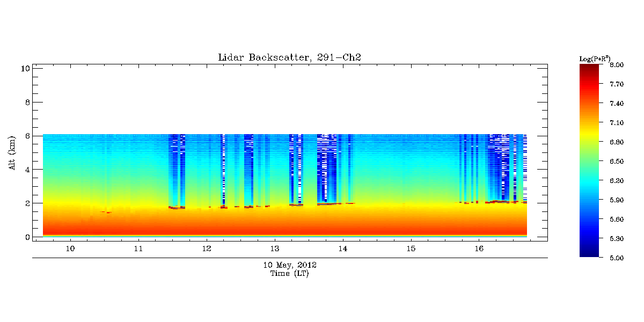644x322 pixels.
Task: Click colorbar value 5.30
Action: click(x=617, y=239)
